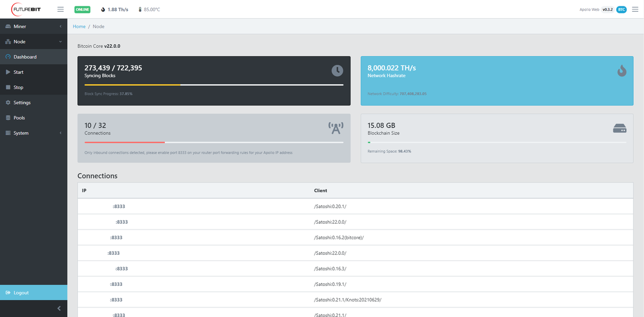Click the hashrate flame icon in header

click(102, 10)
